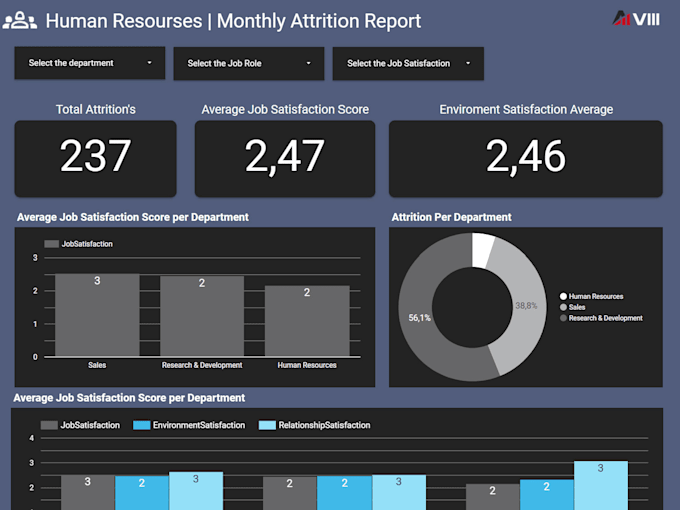680x510 pixels.
Task: Open the Select the Job Role dropdown
Action: [x=249, y=63]
